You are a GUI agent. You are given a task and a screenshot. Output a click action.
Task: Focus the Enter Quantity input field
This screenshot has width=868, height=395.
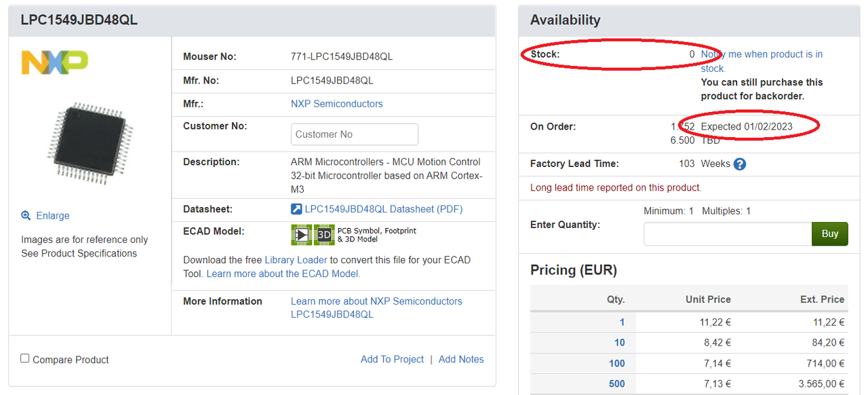[x=728, y=233]
